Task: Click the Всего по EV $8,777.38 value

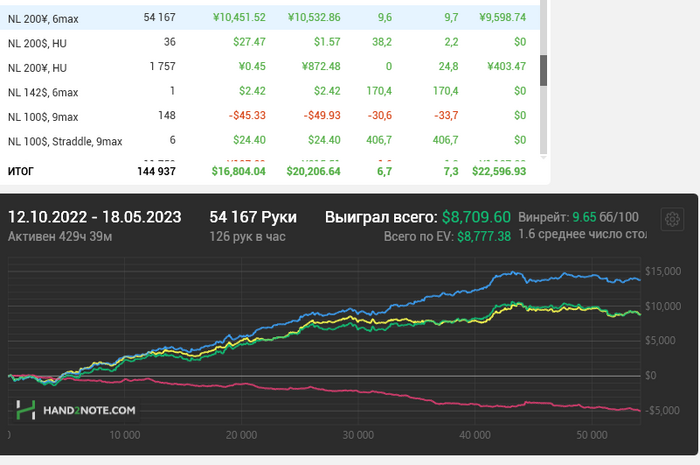Action: click(x=484, y=237)
